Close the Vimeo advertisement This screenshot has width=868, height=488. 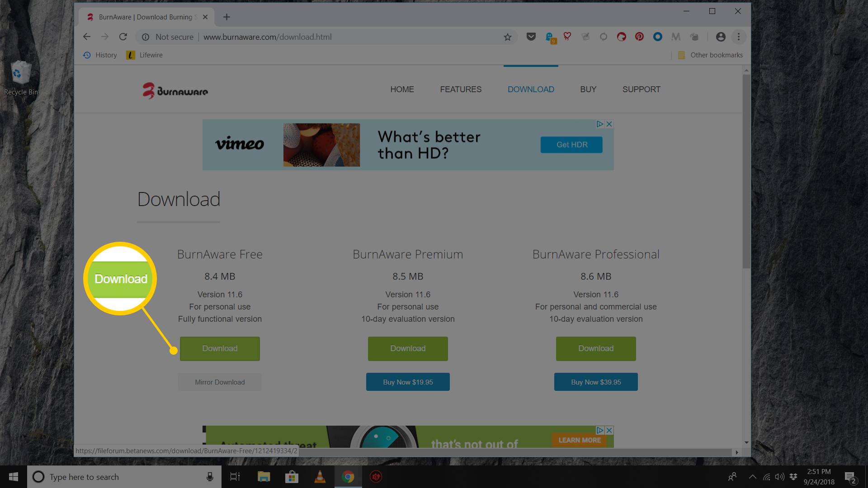(609, 124)
